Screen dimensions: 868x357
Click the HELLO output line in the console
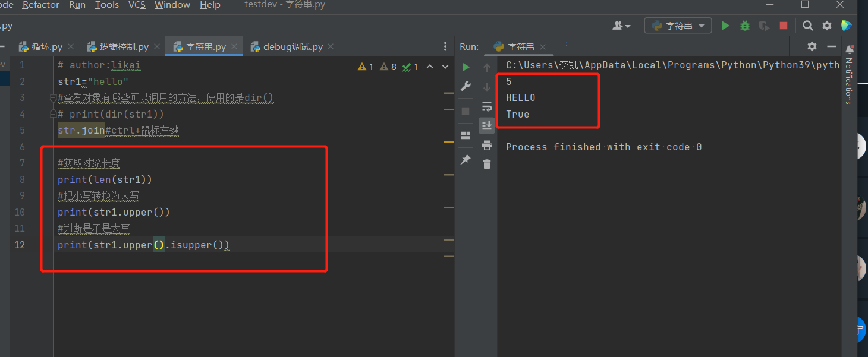pyautogui.click(x=521, y=98)
